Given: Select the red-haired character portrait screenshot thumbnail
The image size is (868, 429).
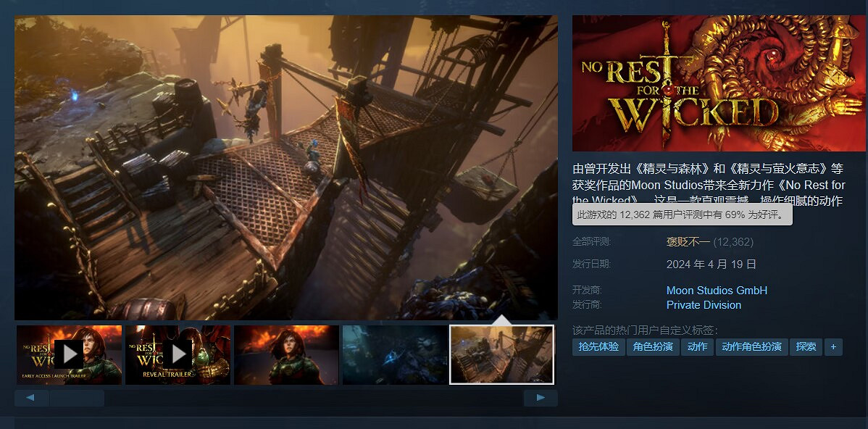Looking at the screenshot, I should pyautogui.click(x=286, y=354).
